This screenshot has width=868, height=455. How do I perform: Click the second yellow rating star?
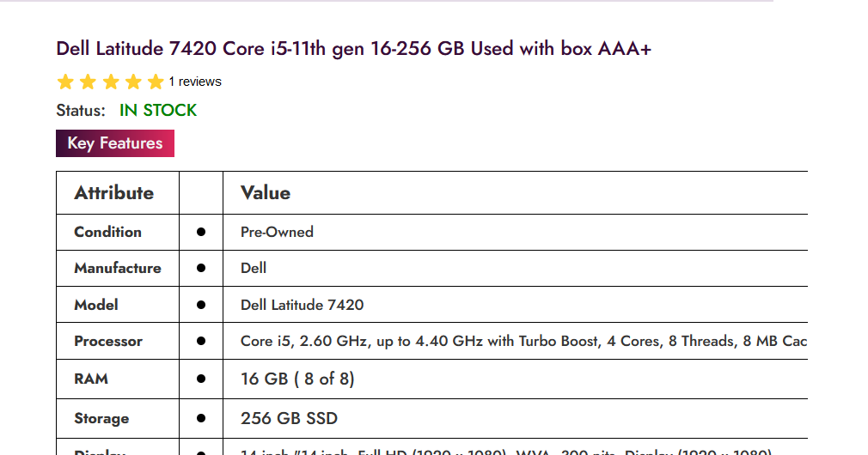pyautogui.click(x=88, y=82)
